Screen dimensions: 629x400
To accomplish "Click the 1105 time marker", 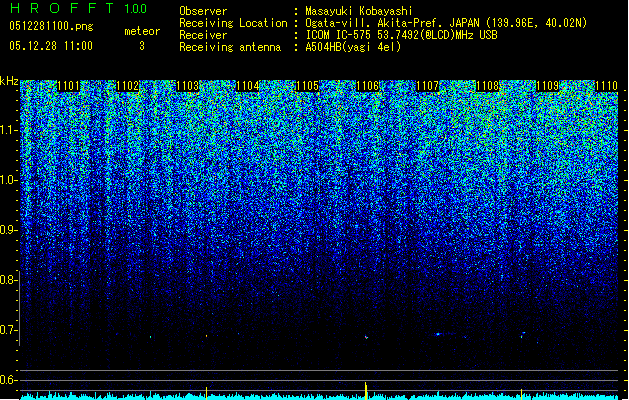I will pyautogui.click(x=307, y=86).
